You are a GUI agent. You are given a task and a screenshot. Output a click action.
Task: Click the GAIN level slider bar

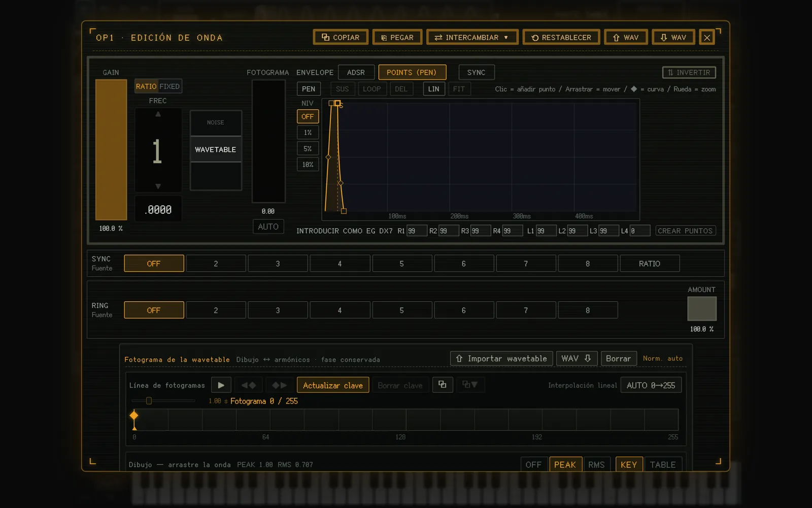click(x=111, y=149)
